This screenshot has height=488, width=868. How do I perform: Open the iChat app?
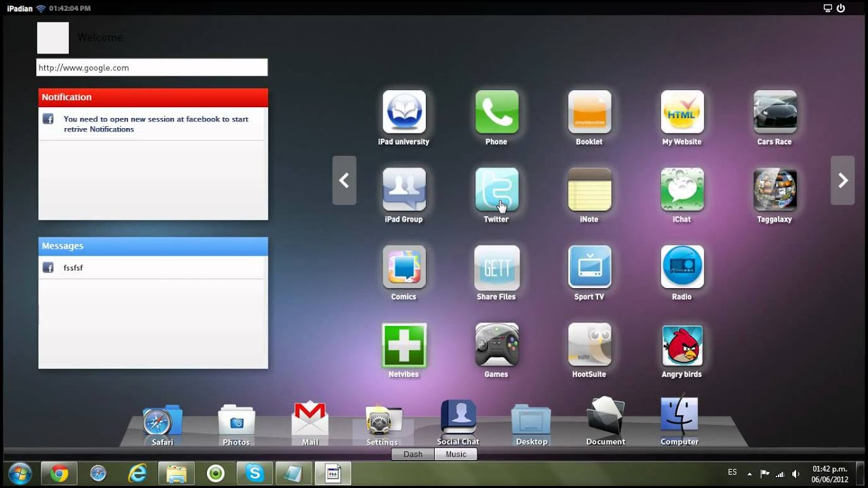(682, 189)
